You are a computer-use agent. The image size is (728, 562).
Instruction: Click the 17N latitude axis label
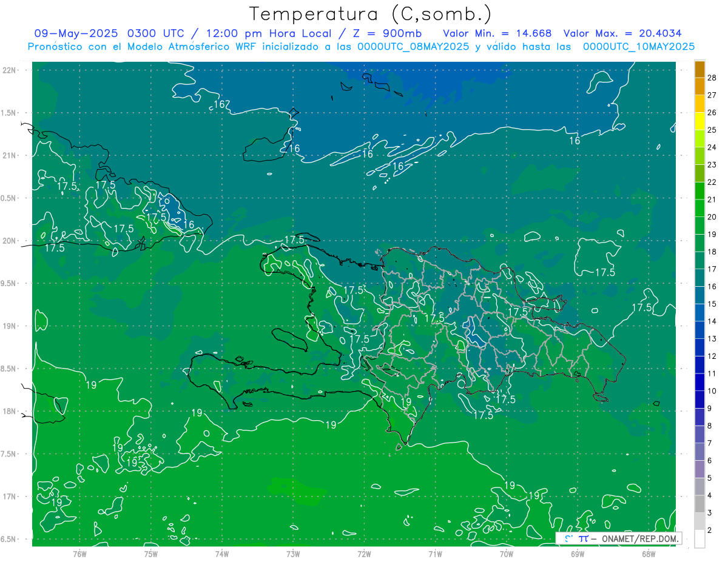[10, 497]
